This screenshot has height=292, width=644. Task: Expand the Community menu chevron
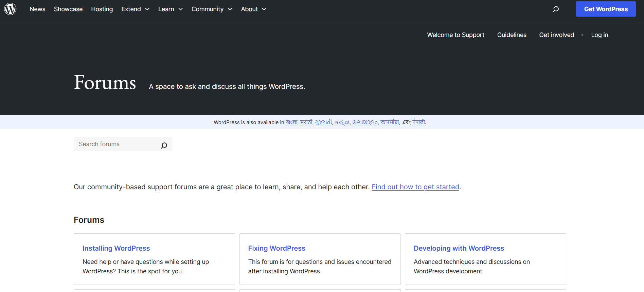point(230,9)
